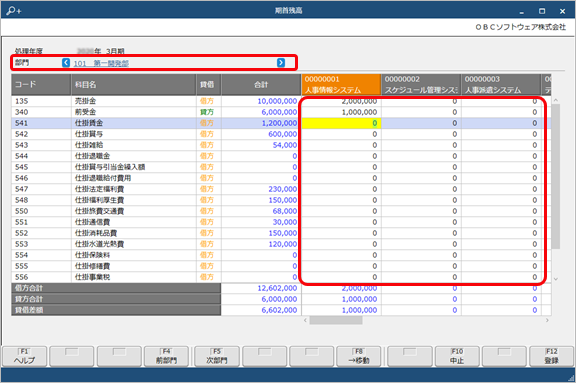Select the 仕掛旅費交通費 account name
Screen dimensions: 576x383
(x=99, y=211)
